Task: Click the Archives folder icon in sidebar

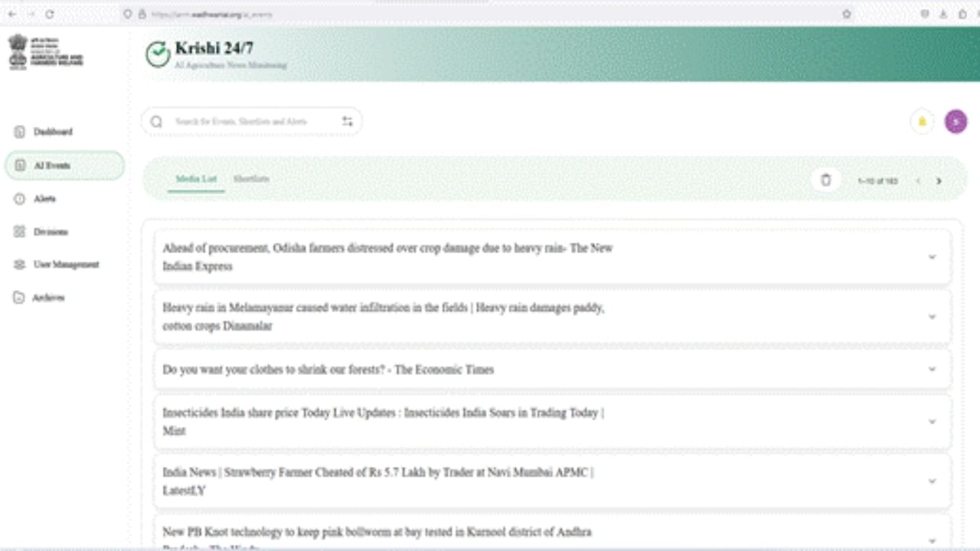Action: 20,298
